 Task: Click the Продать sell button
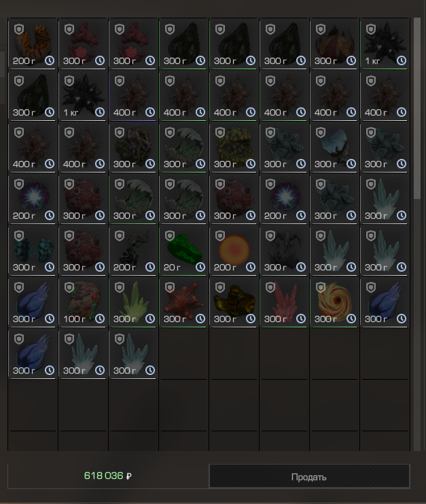[309, 476]
